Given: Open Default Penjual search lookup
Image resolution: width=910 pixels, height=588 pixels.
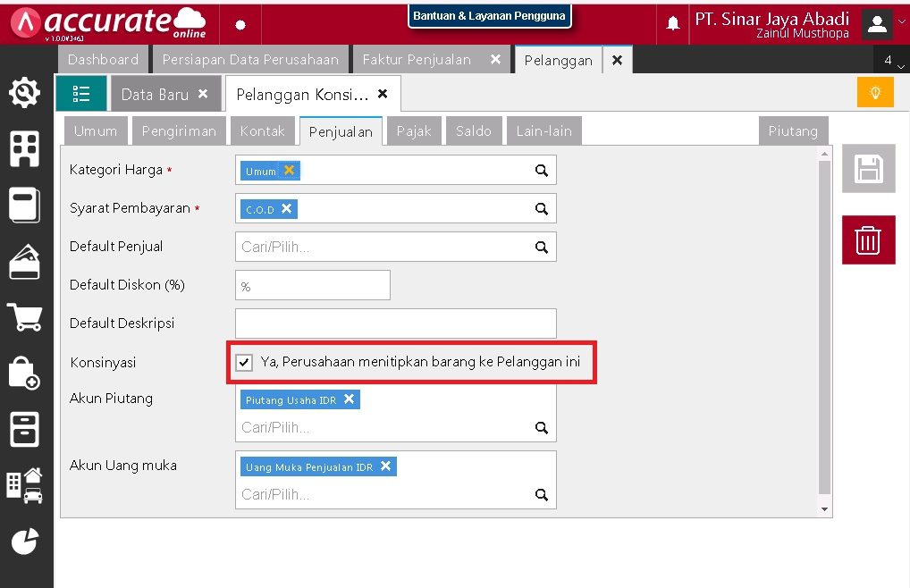Looking at the screenshot, I should [x=541, y=247].
